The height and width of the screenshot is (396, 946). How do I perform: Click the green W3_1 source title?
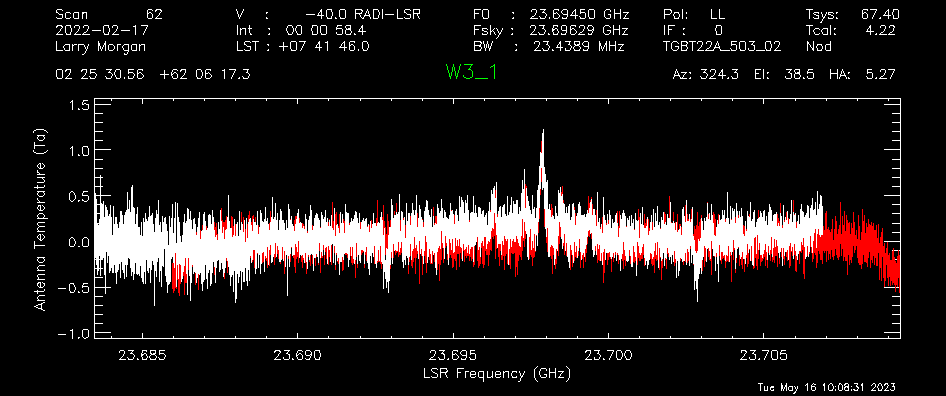click(x=472, y=72)
